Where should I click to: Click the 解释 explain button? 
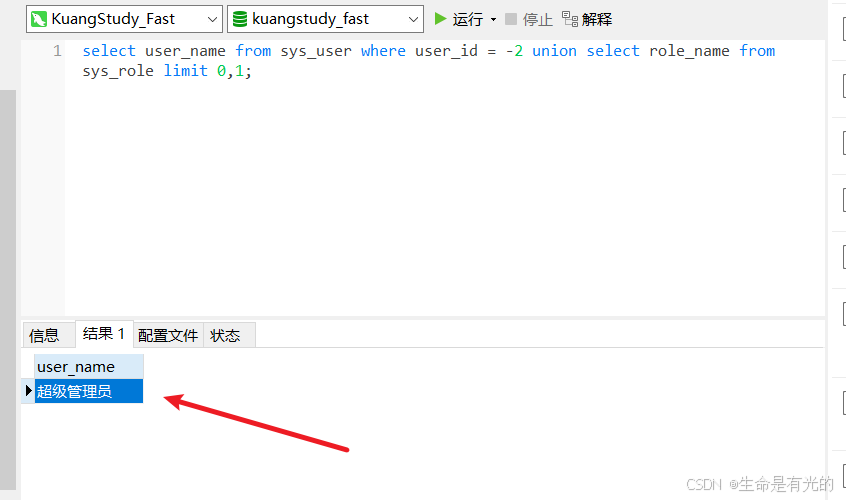(587, 19)
